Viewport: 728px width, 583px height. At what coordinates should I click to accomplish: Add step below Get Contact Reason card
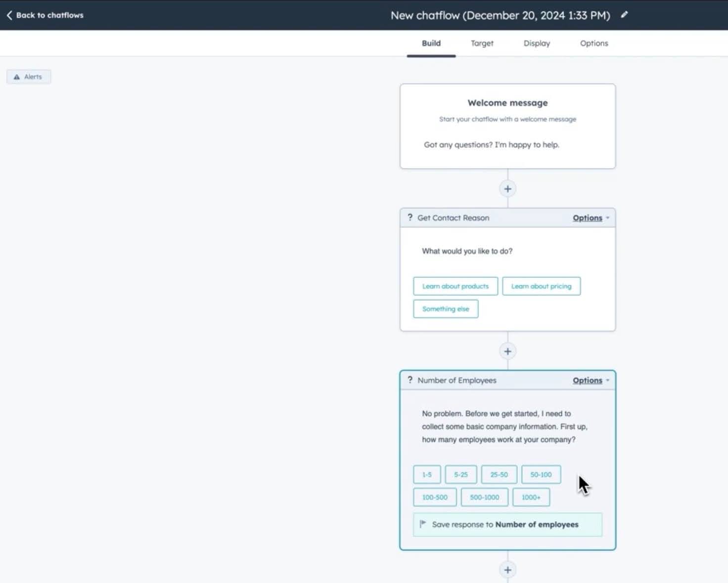(507, 352)
